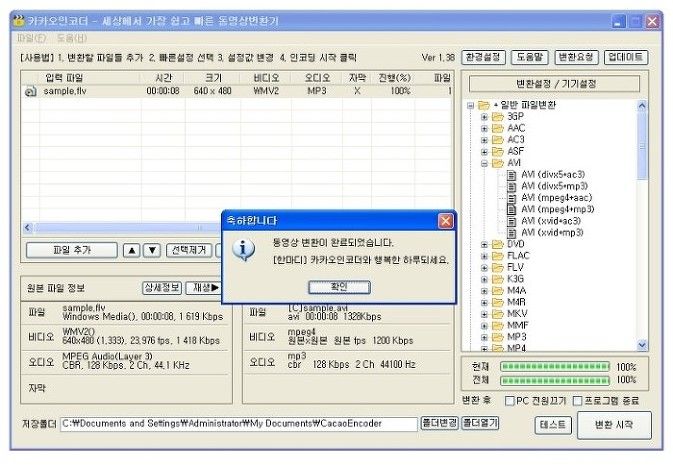
Task: Click the 입력 파일 column header
Action: [64, 78]
